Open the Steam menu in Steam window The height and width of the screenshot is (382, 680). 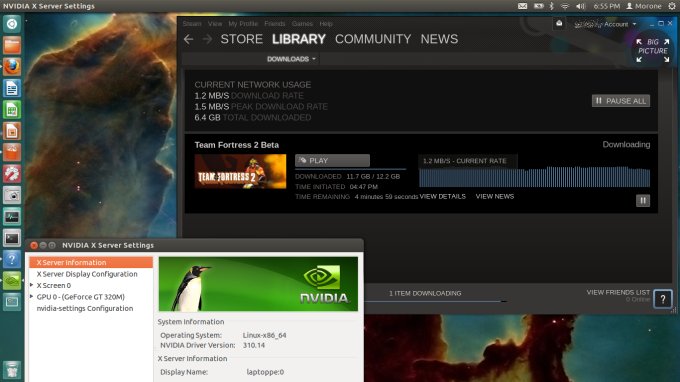coord(192,24)
